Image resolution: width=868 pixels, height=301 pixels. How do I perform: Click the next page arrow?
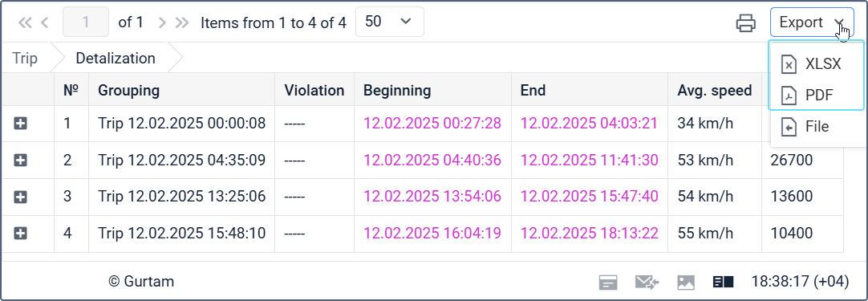162,22
